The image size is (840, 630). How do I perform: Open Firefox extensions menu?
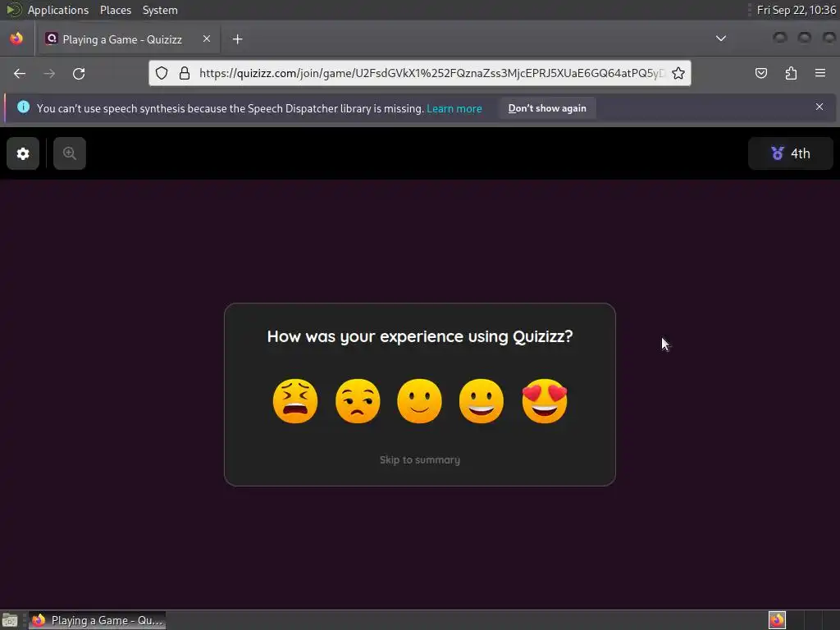791,73
